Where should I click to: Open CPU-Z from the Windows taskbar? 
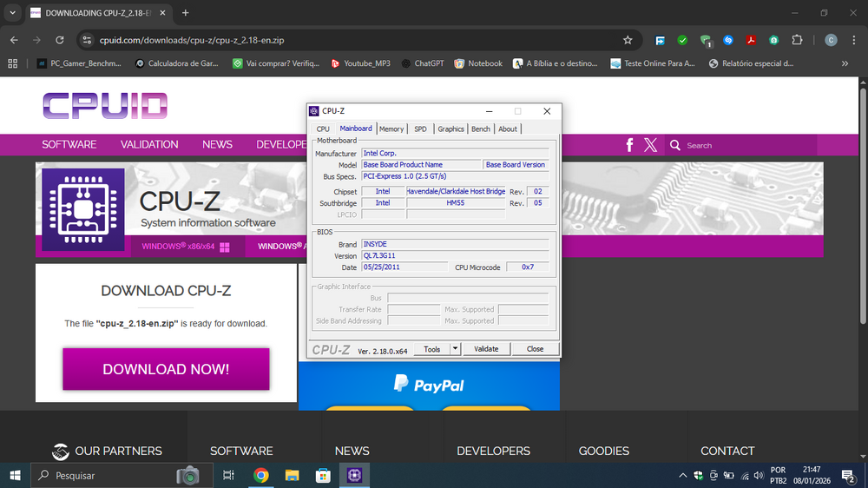click(x=354, y=475)
